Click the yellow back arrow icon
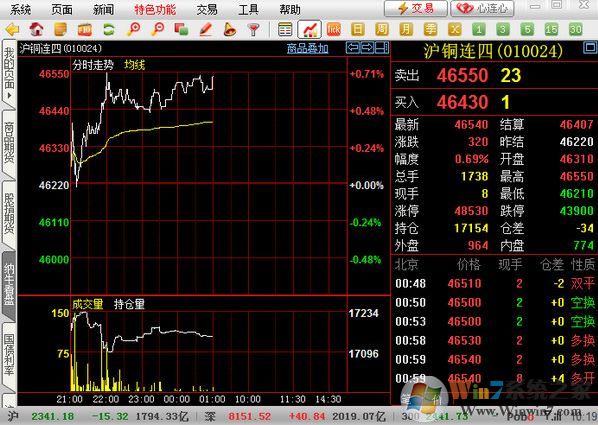The image size is (598, 425). 12,29
